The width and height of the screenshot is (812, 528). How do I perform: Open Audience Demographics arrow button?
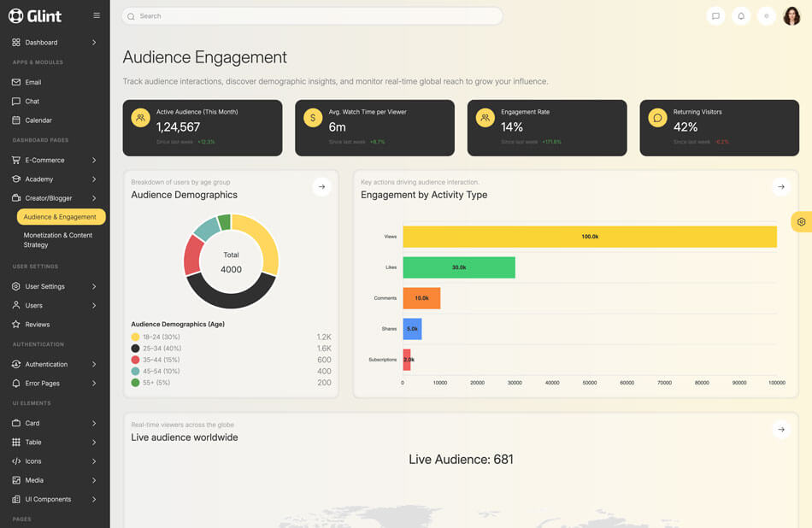click(x=321, y=186)
